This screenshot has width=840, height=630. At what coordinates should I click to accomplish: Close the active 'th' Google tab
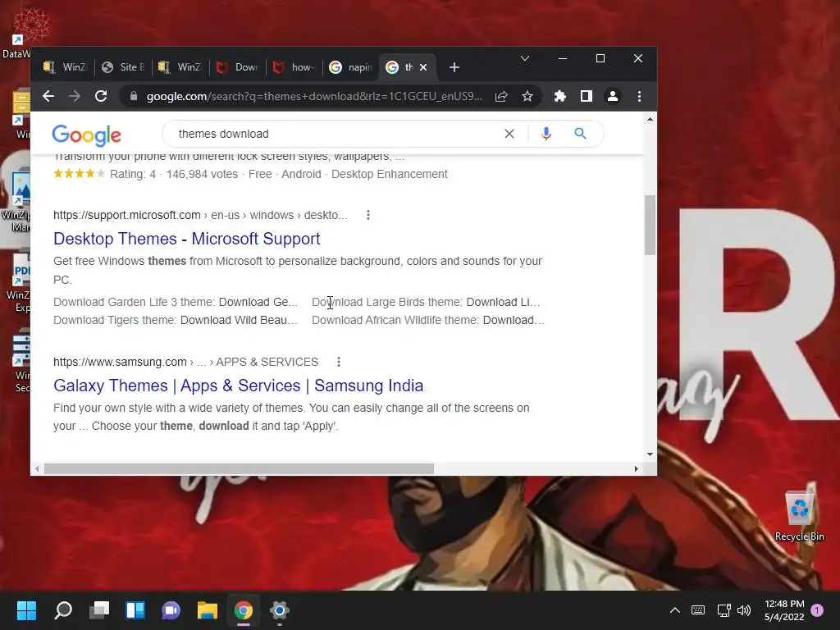click(x=423, y=67)
